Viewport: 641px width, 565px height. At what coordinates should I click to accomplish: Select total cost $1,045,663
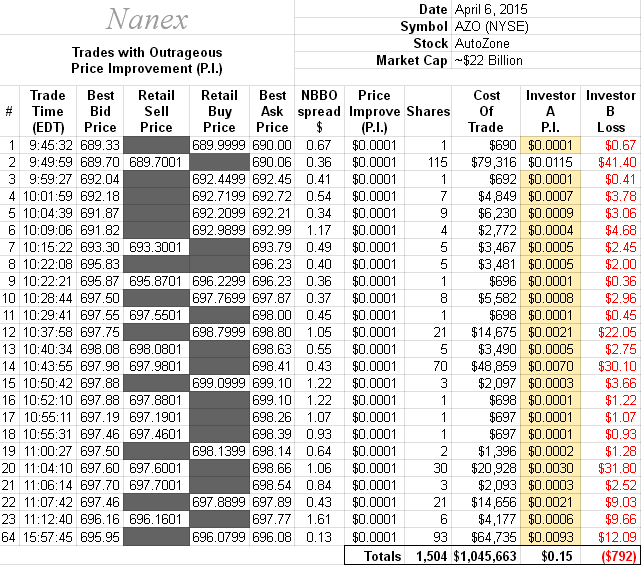[485, 556]
